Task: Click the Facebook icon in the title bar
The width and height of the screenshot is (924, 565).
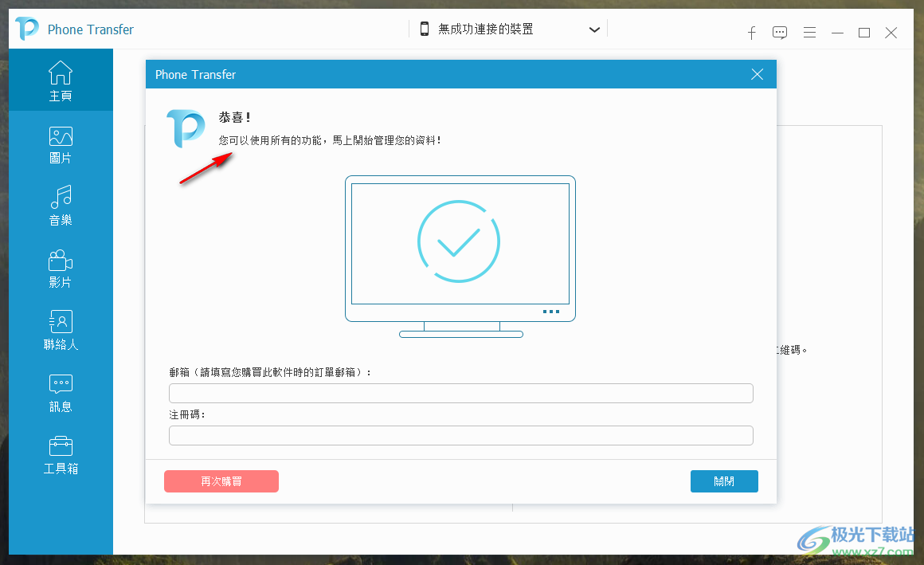Action: (751, 33)
